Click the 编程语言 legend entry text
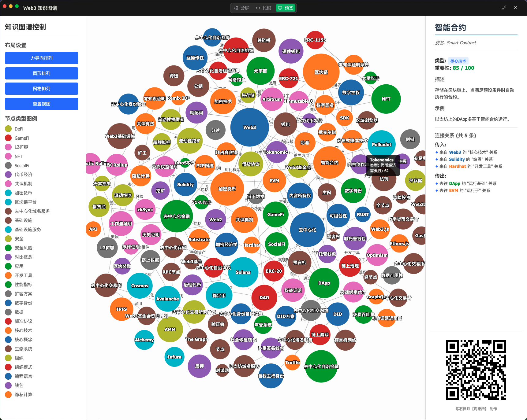527x420 pixels. (x=24, y=376)
